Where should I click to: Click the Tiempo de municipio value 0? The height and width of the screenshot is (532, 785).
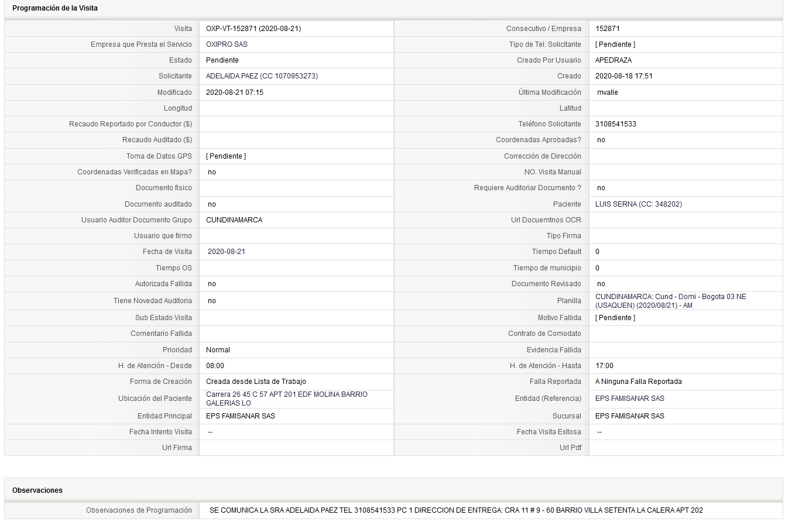pyautogui.click(x=597, y=268)
